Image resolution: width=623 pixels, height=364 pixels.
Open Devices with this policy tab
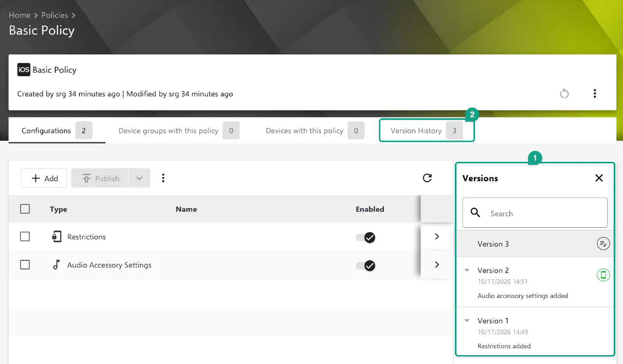pyautogui.click(x=315, y=131)
